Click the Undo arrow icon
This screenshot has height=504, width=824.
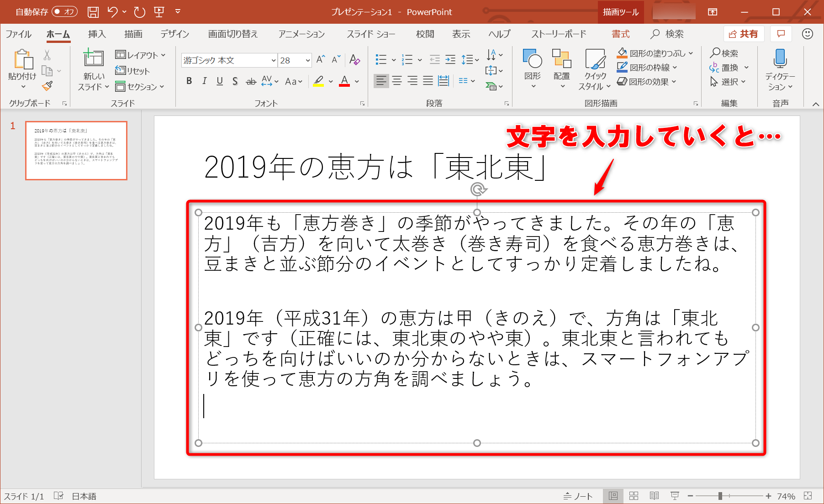point(112,12)
